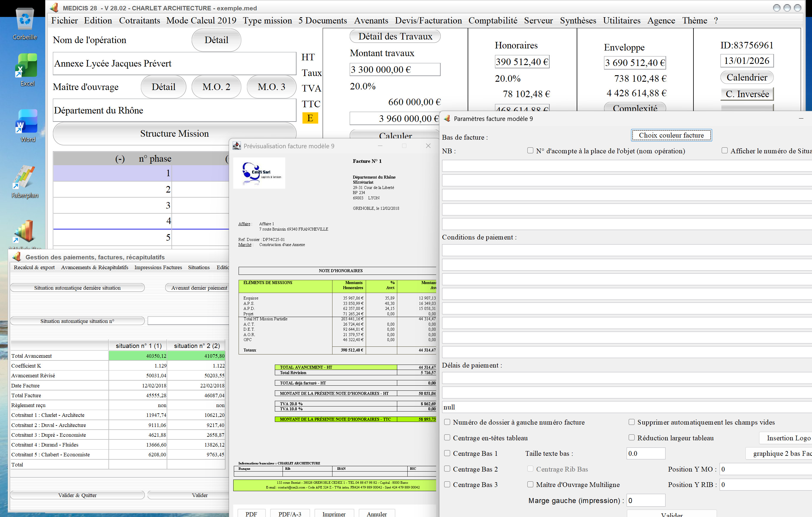Check Réduction largeur tableau option
812x517 pixels.
[x=632, y=437]
